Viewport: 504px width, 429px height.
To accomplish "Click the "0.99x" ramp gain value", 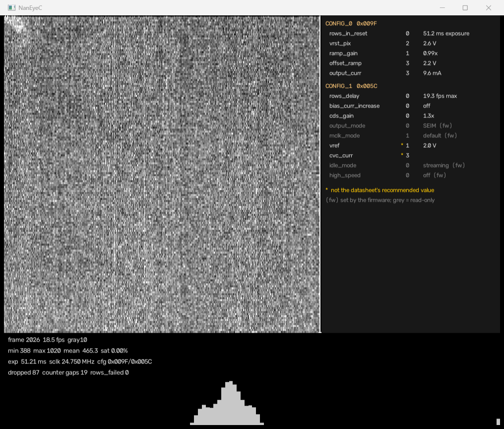I will point(431,54).
